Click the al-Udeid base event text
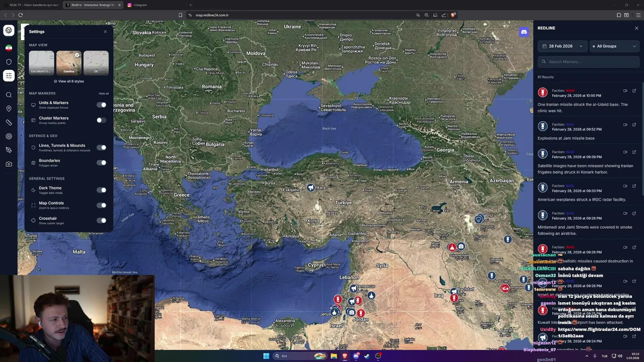644x362 pixels. 583,108
